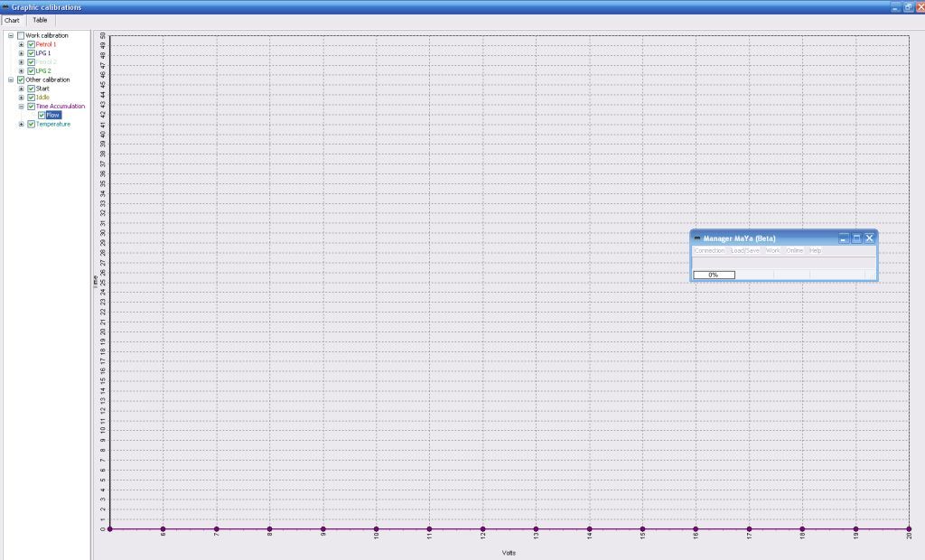This screenshot has width=925, height=560.
Task: Select the chart point at 20 volts
Action: click(909, 528)
